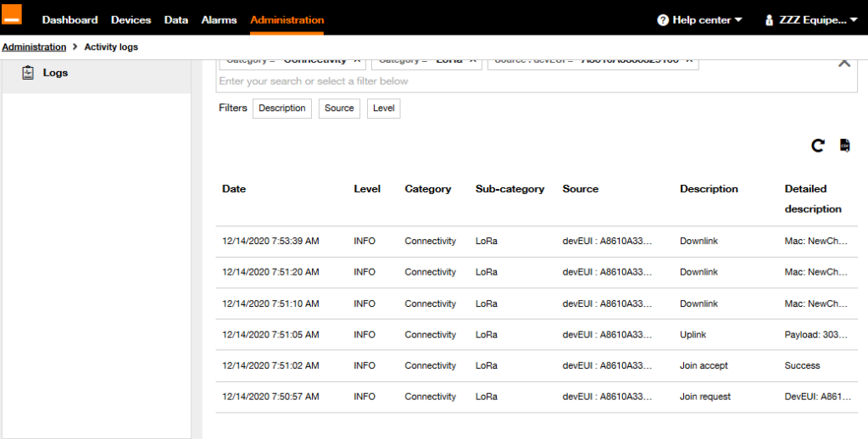Click the user account person icon
This screenshot has height=439, width=868.
point(769,20)
